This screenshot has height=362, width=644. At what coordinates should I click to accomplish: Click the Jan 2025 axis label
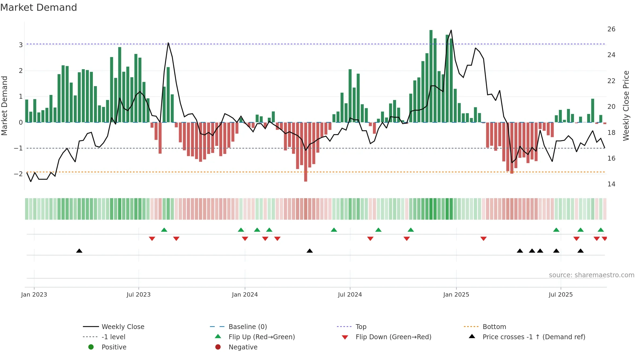tap(456, 295)
